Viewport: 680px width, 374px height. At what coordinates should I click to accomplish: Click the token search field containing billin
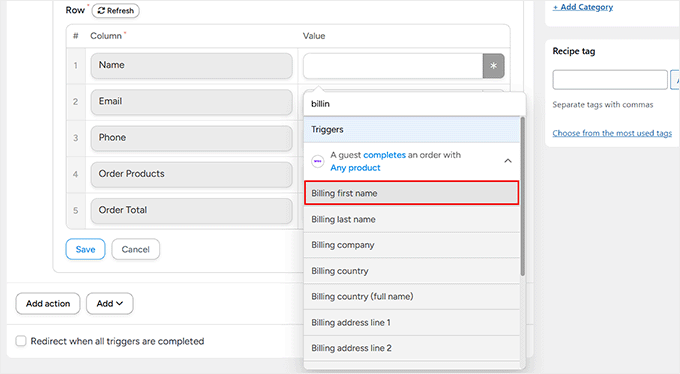(414, 104)
